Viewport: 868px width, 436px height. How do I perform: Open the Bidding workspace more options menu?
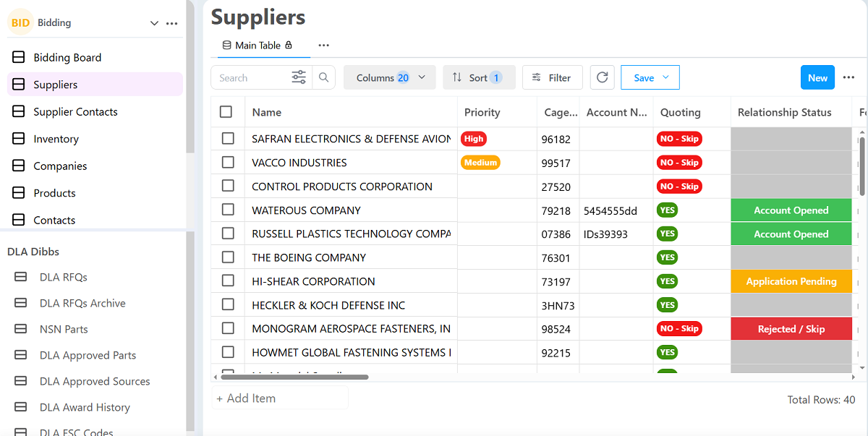tap(171, 23)
